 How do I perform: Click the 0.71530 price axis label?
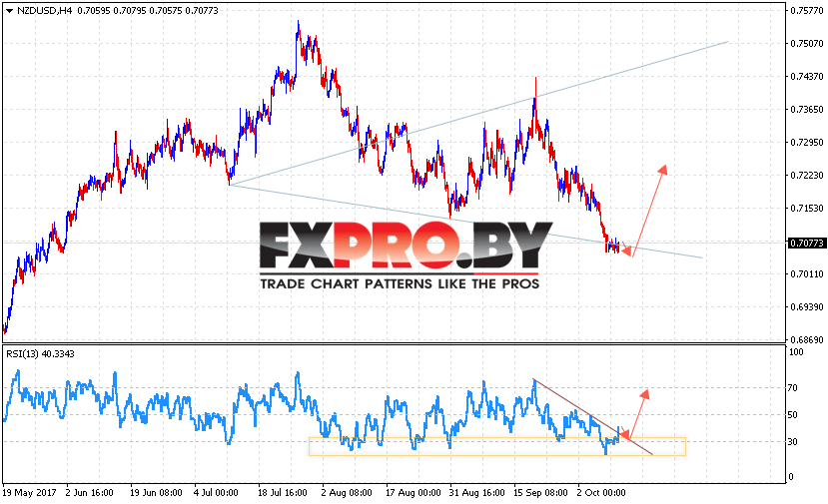(806, 208)
